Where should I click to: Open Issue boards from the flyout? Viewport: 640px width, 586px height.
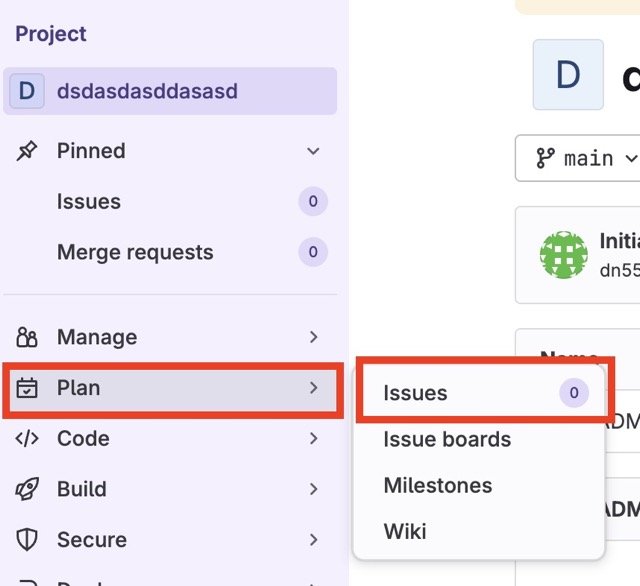(447, 439)
